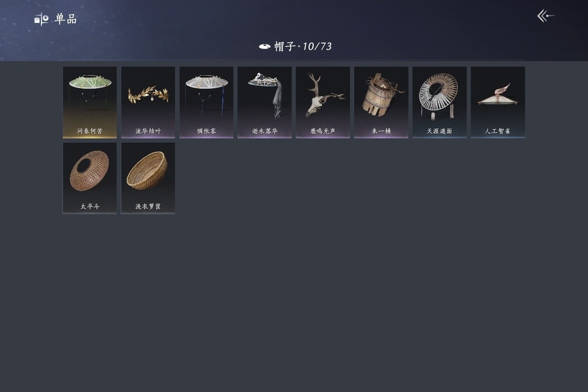Choose the 惆怅客 white veiled hat
588x392 pixels.
pyautogui.click(x=206, y=102)
